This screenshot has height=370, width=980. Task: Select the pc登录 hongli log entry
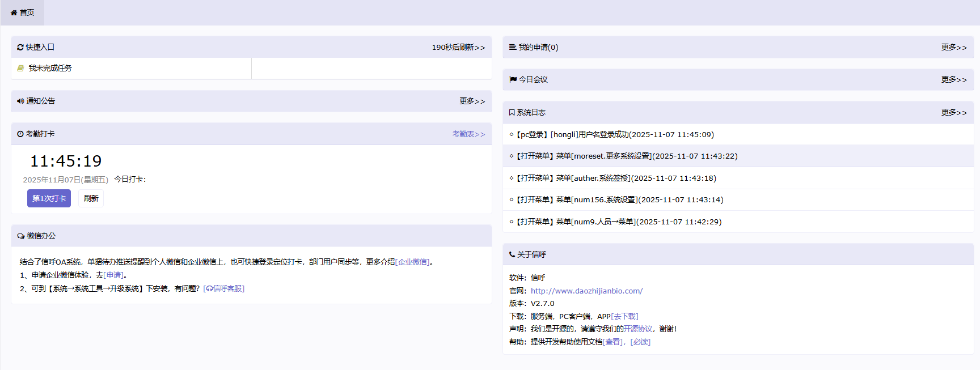click(615, 135)
